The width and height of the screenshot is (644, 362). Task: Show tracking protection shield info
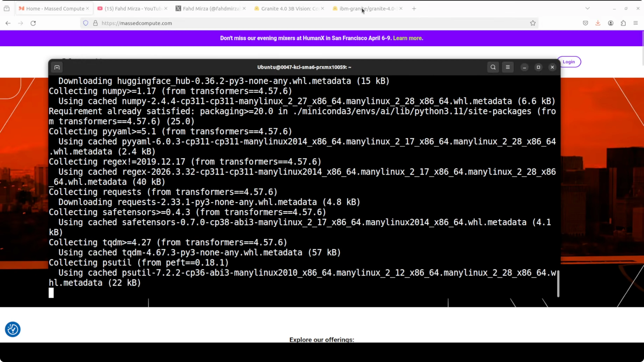click(86, 23)
